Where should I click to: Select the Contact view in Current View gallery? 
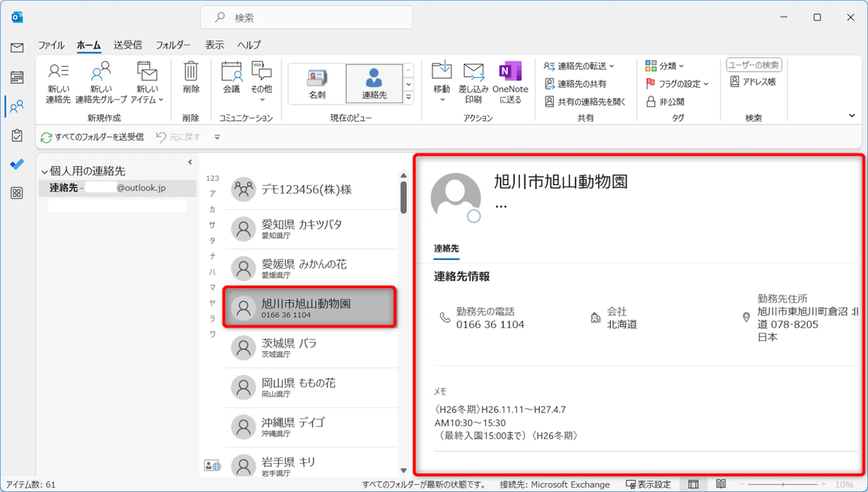coord(374,83)
